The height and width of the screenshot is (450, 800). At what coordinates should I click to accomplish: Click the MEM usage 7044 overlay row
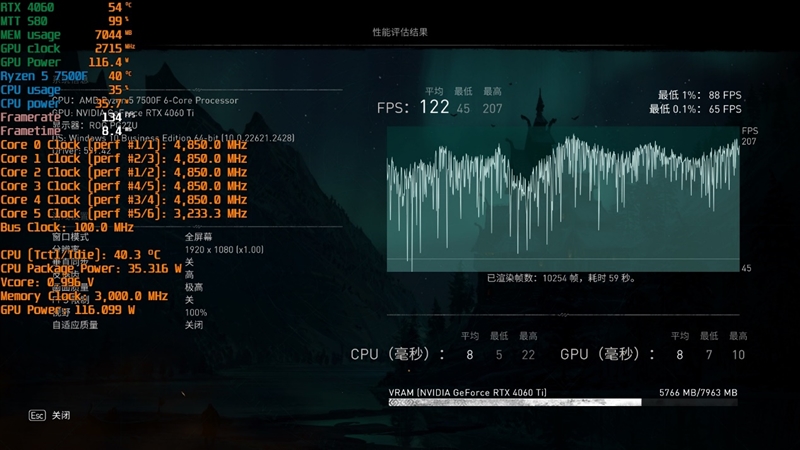click(66, 35)
